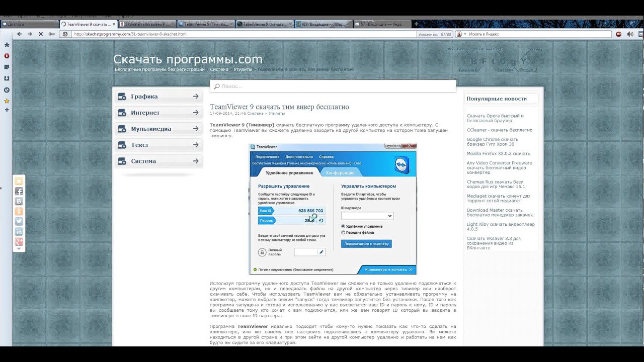644x362 pixels.
Task: Click "Компьютеры и контакты" button
Action: [388, 269]
